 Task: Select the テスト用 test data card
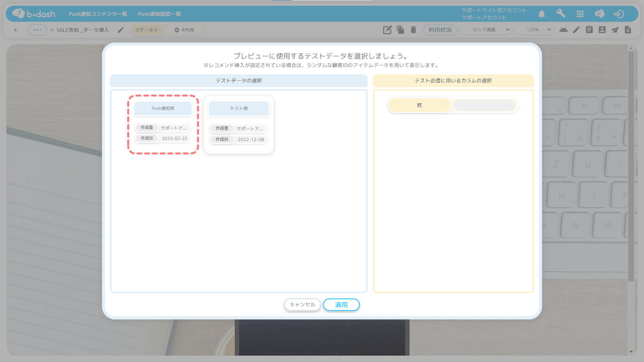coord(239,125)
